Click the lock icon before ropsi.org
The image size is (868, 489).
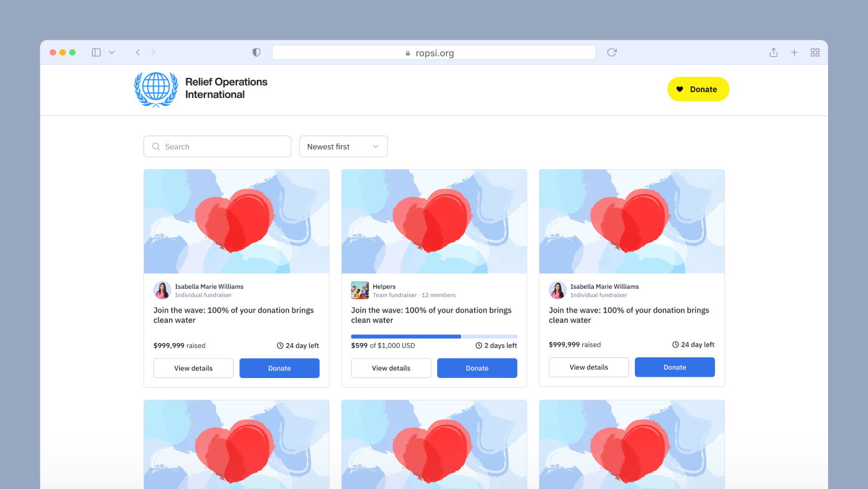(408, 53)
